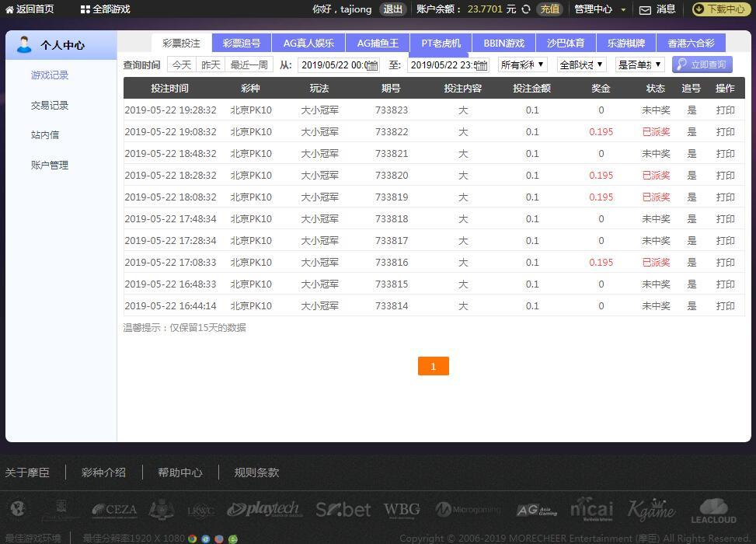756x544 pixels.
Task: Click the 下载中心 download icon
Action: point(699,9)
